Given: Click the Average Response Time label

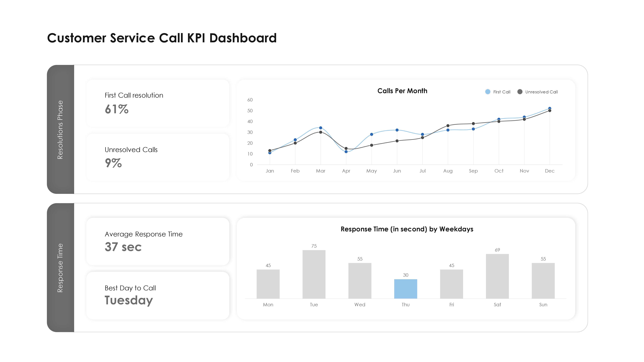Looking at the screenshot, I should click(144, 234).
